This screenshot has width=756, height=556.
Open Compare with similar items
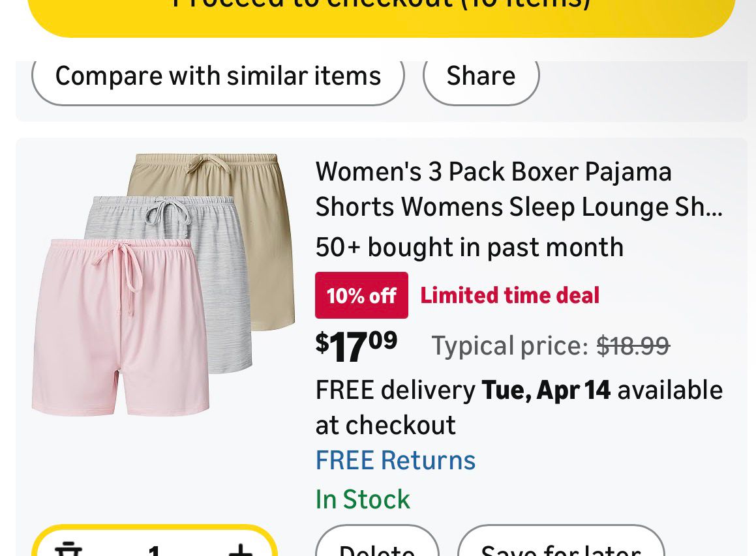pos(218,77)
